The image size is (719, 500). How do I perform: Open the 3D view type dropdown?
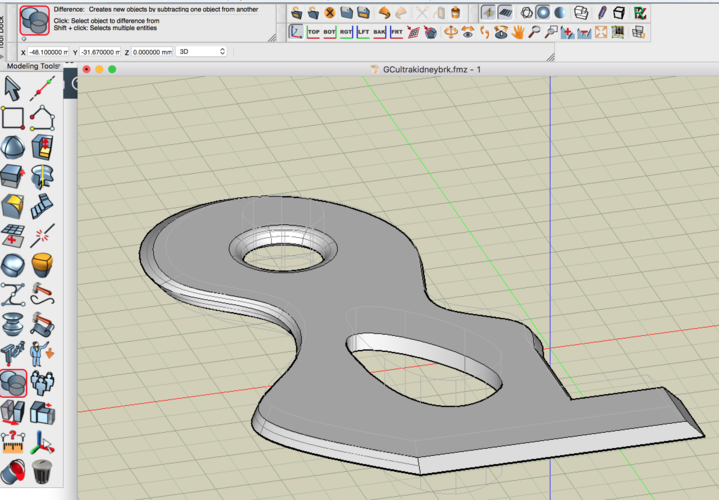pyautogui.click(x=202, y=51)
